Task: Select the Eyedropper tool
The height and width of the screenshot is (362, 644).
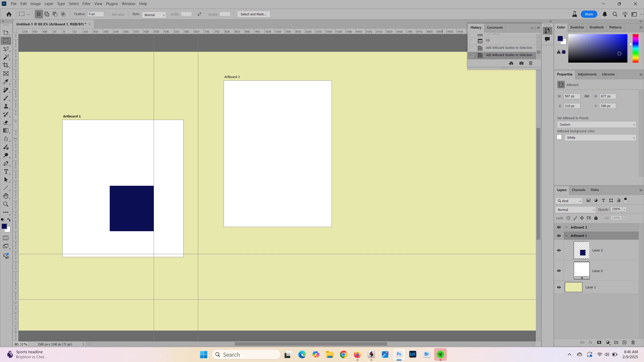Action: coord(6,82)
